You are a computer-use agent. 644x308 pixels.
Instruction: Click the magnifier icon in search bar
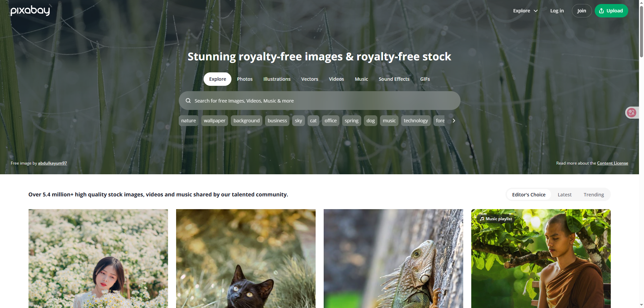pyautogui.click(x=188, y=101)
